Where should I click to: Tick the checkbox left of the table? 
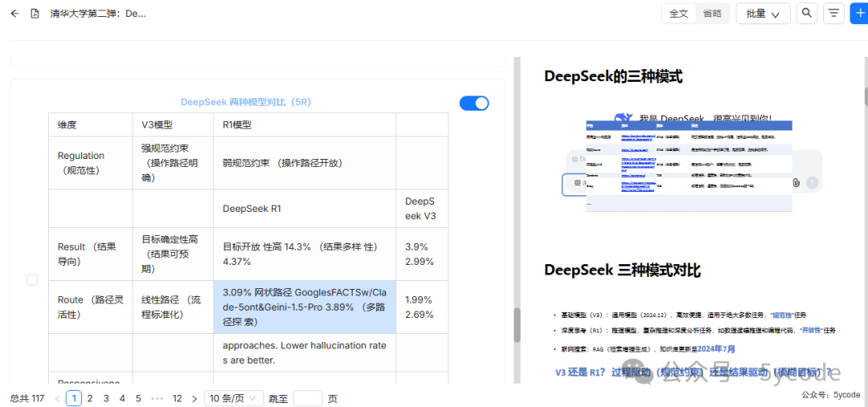(32, 280)
